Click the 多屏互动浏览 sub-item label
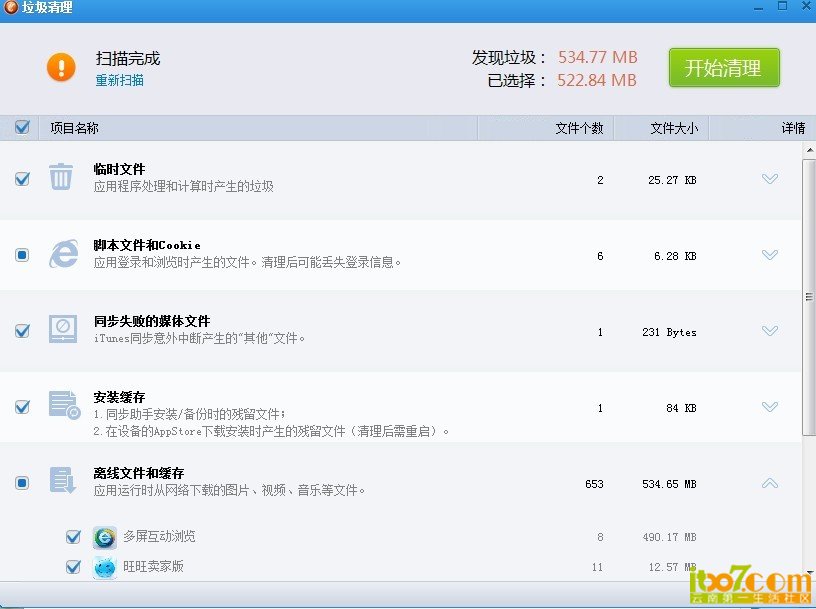816x609 pixels. pyautogui.click(x=159, y=536)
